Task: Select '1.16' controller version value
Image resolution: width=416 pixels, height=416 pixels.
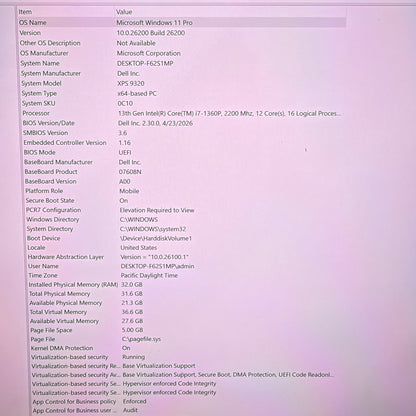Action: click(124, 143)
